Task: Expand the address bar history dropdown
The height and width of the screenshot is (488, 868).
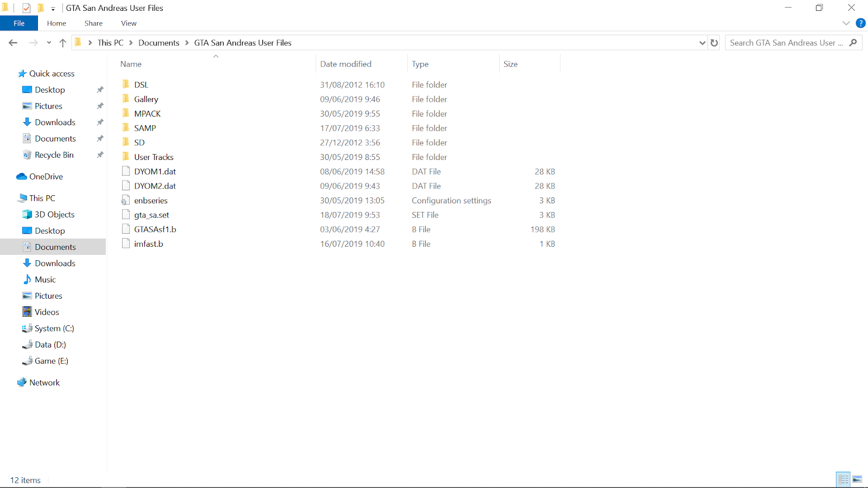Action: coord(702,42)
